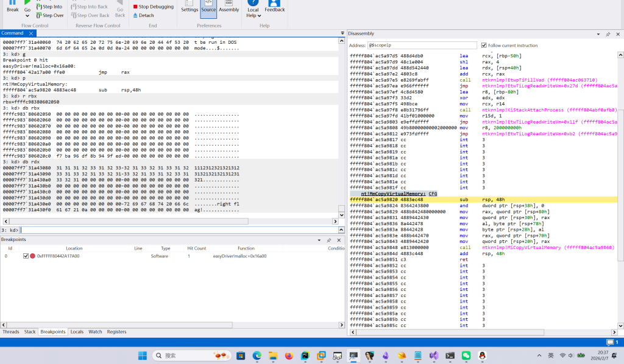Click the Break pause icon

12,3
